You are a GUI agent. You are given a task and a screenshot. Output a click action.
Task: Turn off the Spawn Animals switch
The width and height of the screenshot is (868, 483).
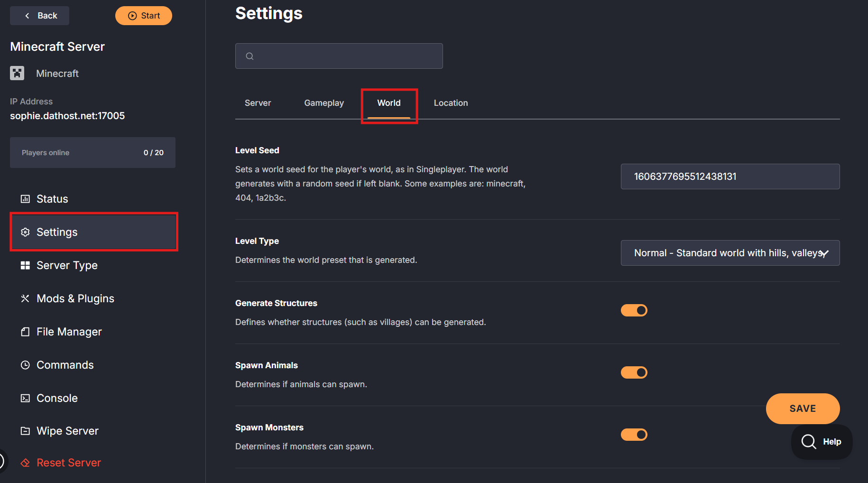[x=634, y=372]
